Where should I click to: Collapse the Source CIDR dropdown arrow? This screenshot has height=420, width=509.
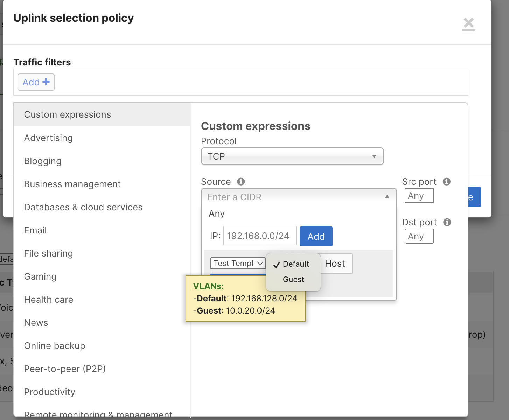click(x=387, y=197)
